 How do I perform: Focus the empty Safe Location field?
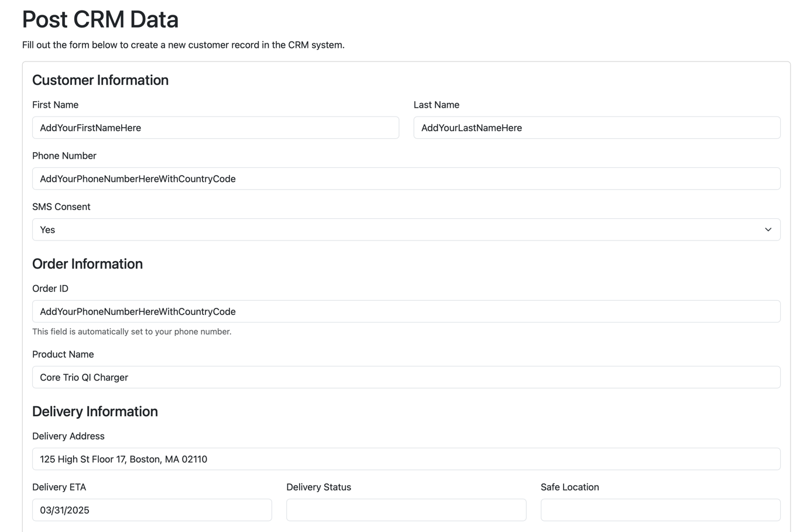click(660, 510)
